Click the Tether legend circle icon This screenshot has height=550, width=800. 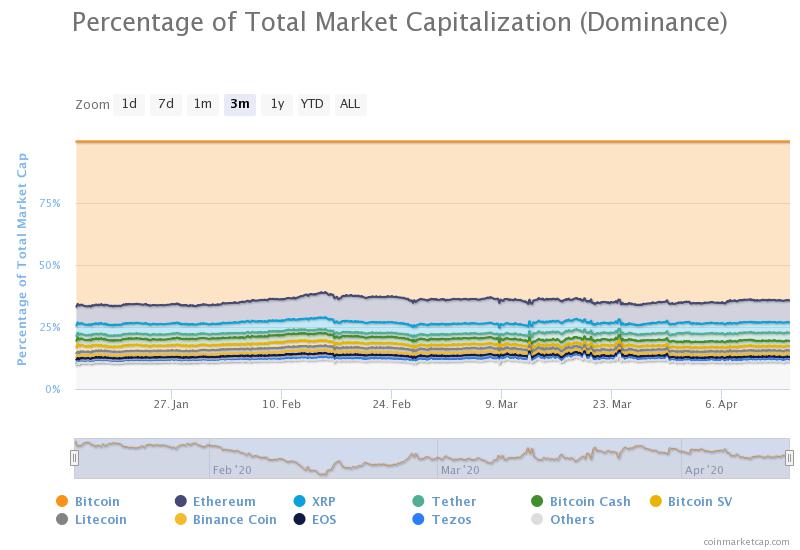point(418,501)
